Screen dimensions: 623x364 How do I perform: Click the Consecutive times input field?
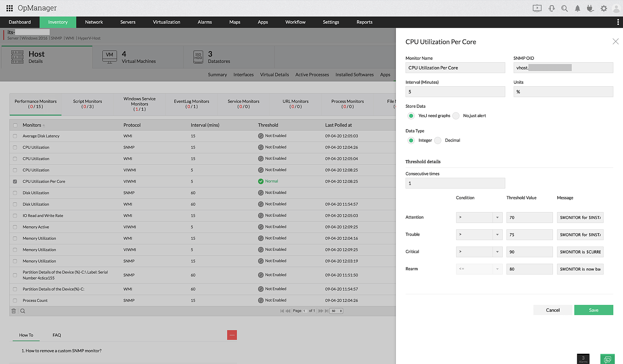click(x=455, y=183)
